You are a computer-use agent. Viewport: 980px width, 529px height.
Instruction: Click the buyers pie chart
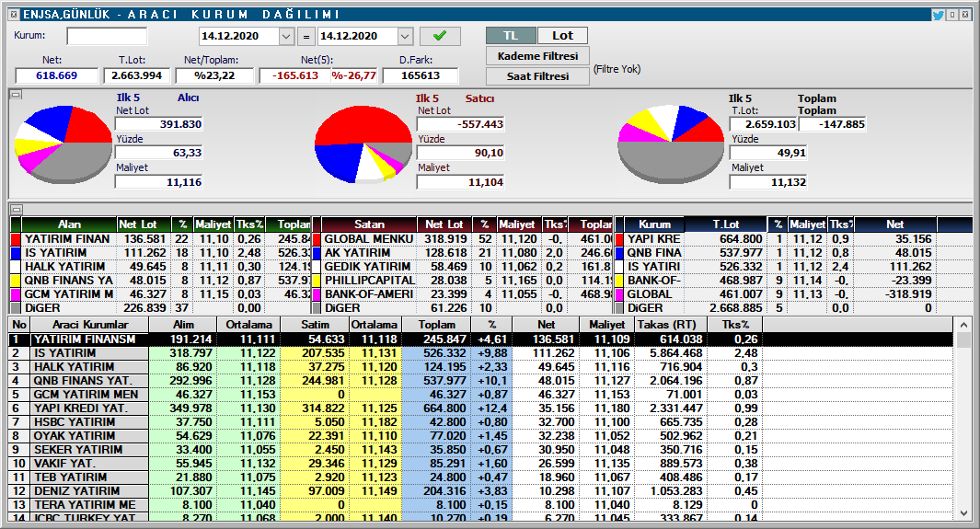tap(63, 144)
